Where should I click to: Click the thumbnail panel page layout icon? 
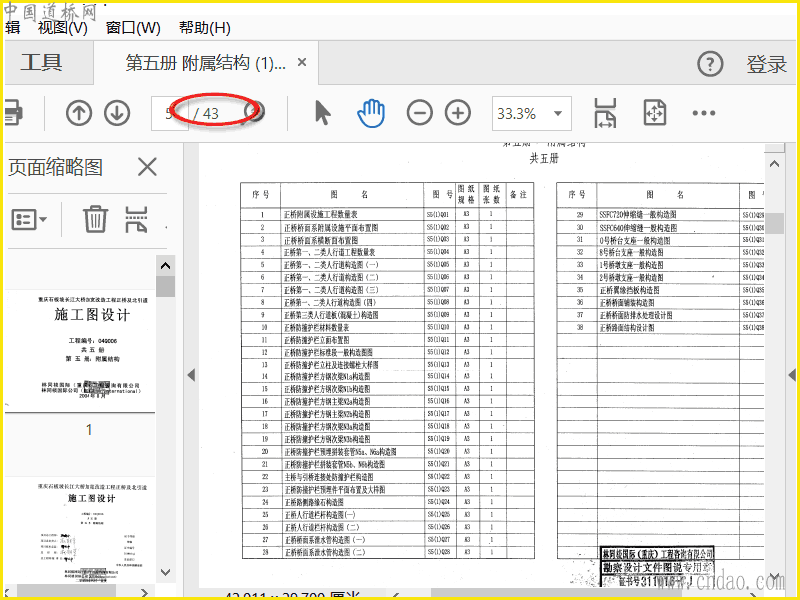136,219
